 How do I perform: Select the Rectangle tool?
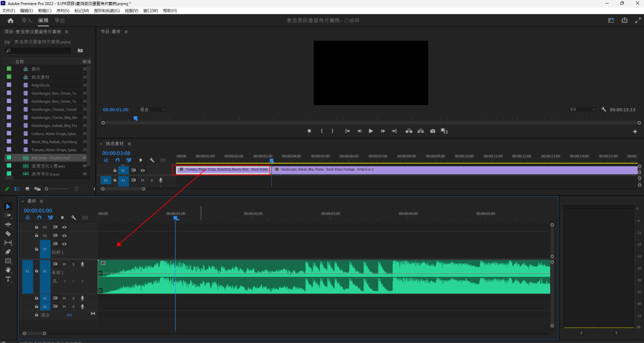point(8,261)
